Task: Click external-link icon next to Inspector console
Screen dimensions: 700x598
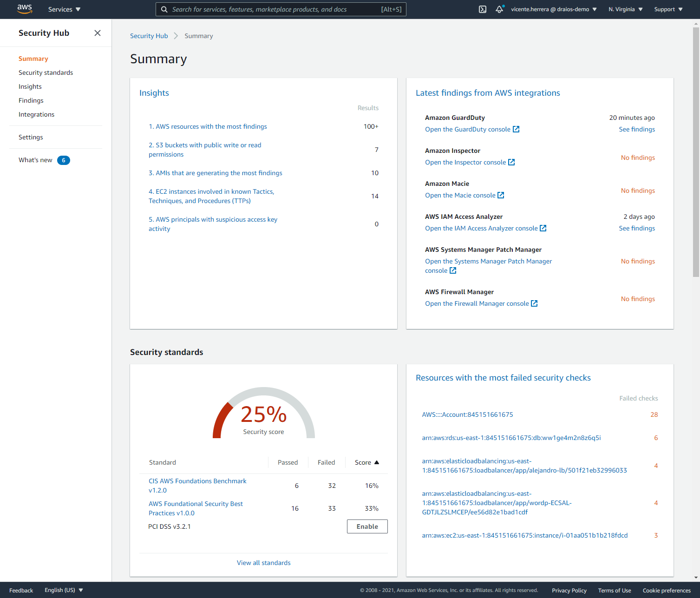Action: (x=511, y=162)
